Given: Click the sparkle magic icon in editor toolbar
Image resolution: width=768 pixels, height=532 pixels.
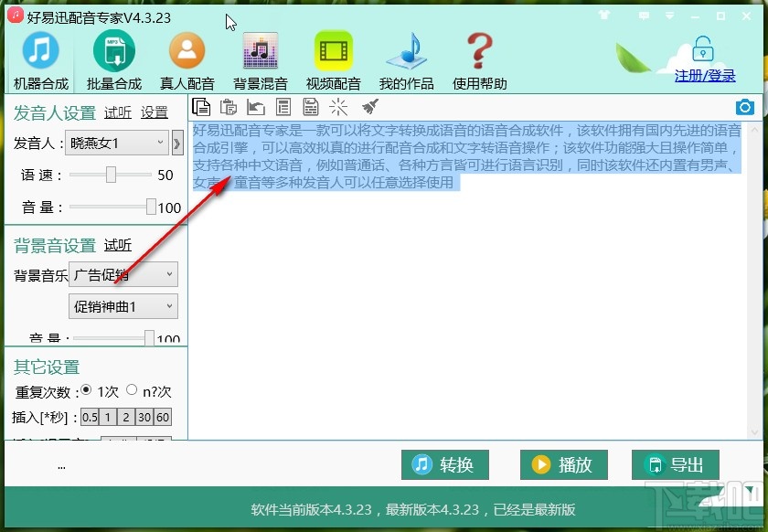Looking at the screenshot, I should pyautogui.click(x=338, y=107).
